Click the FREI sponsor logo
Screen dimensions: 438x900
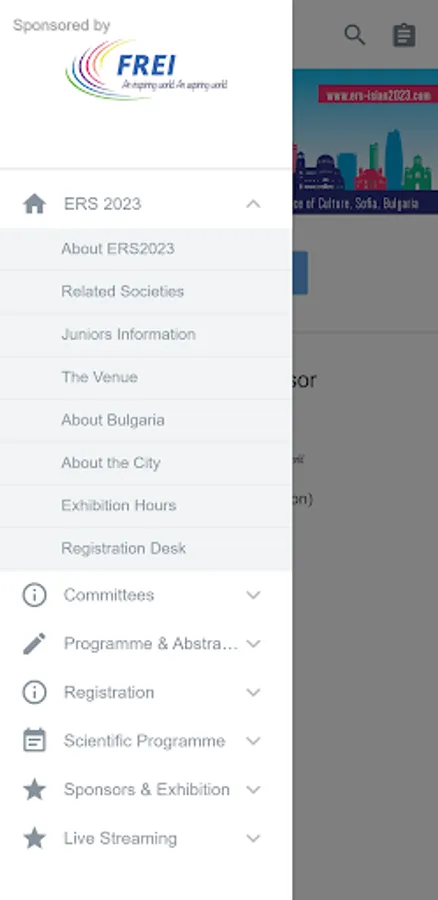pyautogui.click(x=146, y=70)
